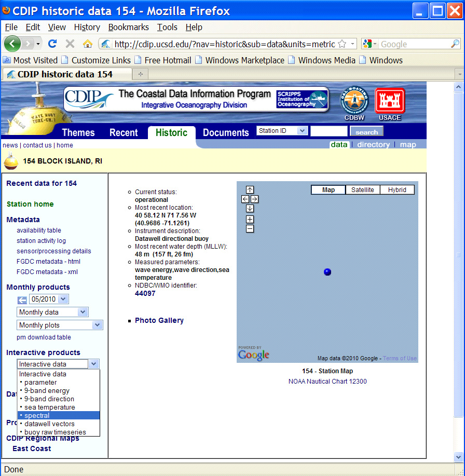Screen dimensions: 465x476
Task: Zoom in on the map with plus icon
Action: click(x=250, y=219)
